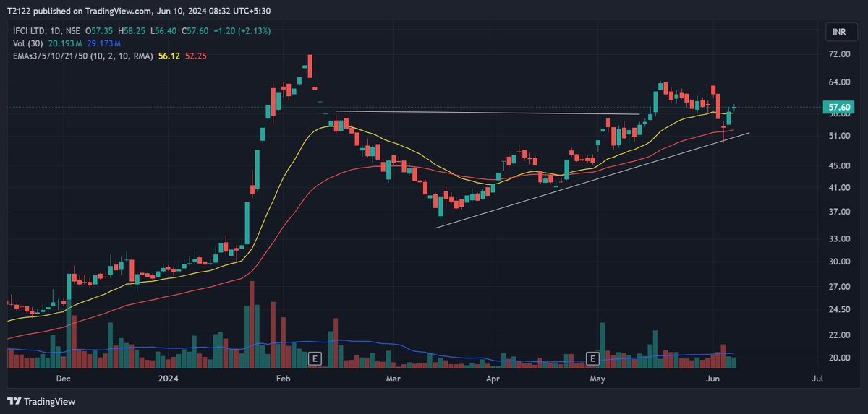Click the May label on time axis
The width and height of the screenshot is (868, 414).
pos(597,379)
